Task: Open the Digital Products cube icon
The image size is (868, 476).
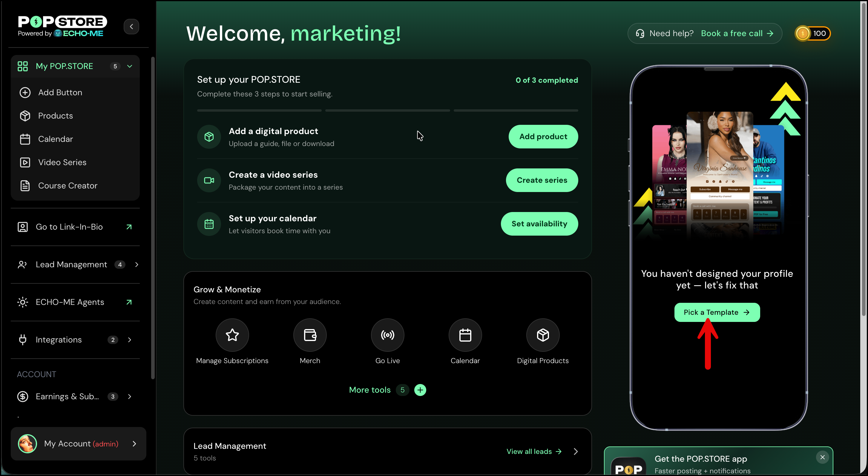Action: (543, 335)
